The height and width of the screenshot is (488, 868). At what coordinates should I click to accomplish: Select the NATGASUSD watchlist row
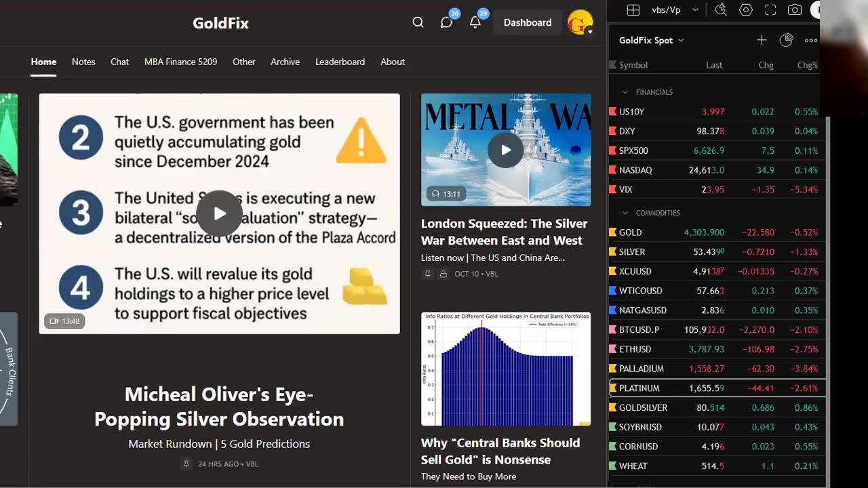(717, 310)
